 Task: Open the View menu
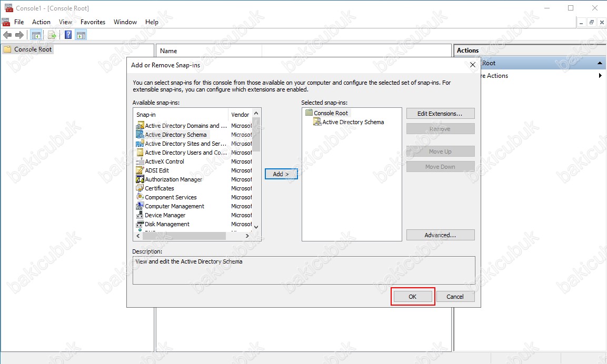coord(65,22)
